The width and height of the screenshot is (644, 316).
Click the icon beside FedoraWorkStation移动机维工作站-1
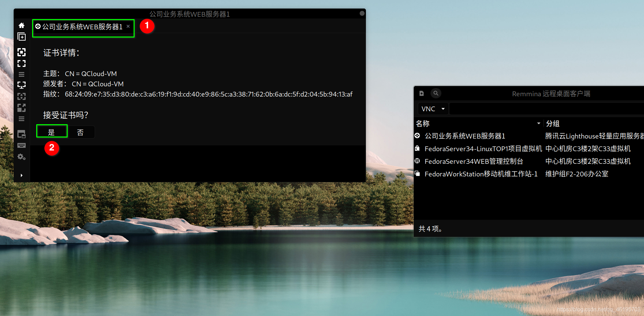pos(417,174)
